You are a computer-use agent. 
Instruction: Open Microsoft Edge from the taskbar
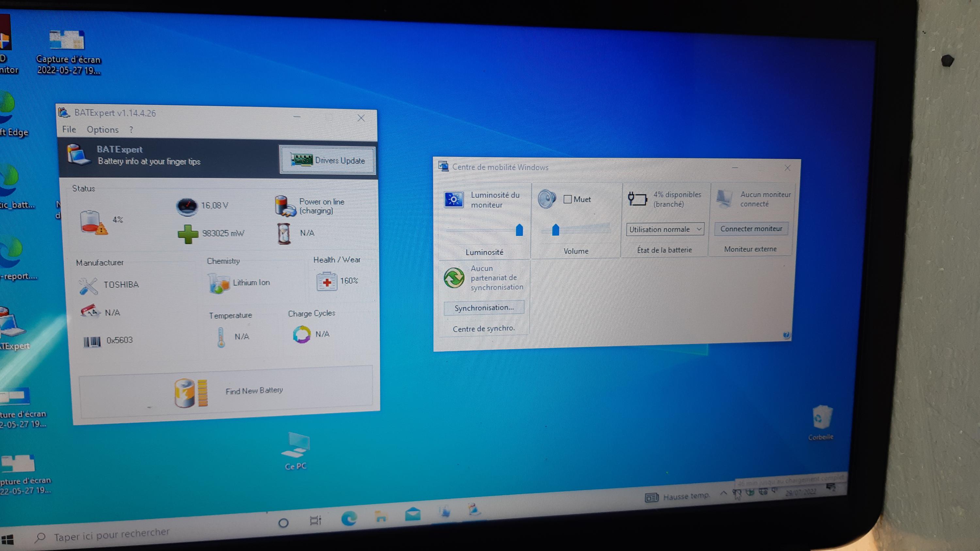tap(349, 519)
